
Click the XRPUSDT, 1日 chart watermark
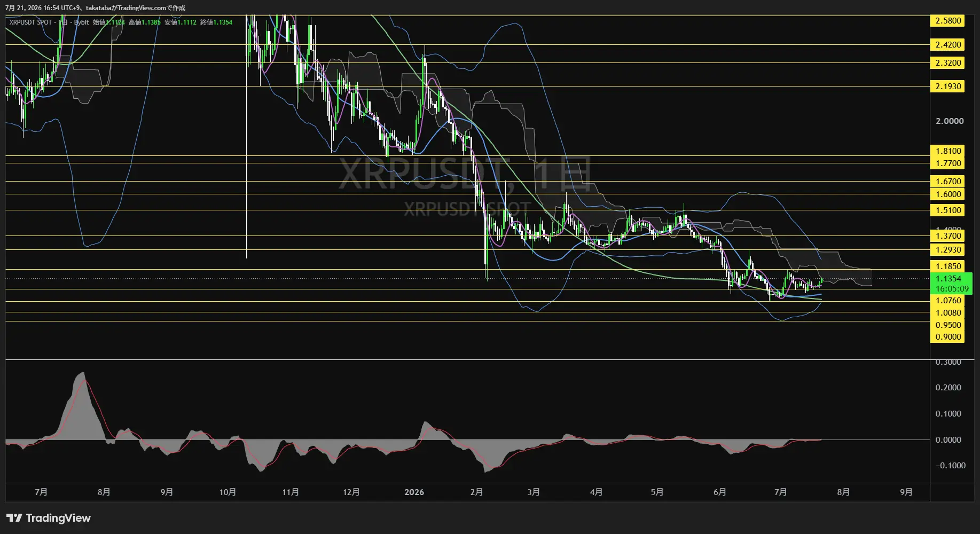click(x=466, y=174)
